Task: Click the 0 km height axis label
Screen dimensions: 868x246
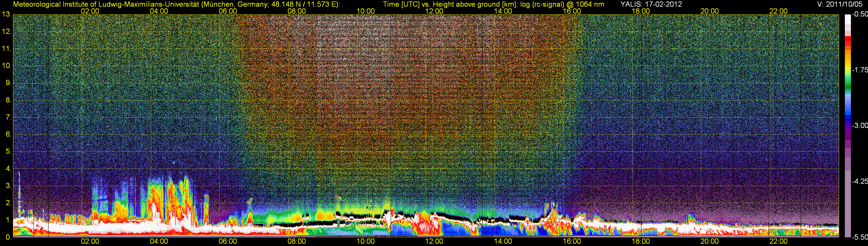Action: click(x=8, y=237)
